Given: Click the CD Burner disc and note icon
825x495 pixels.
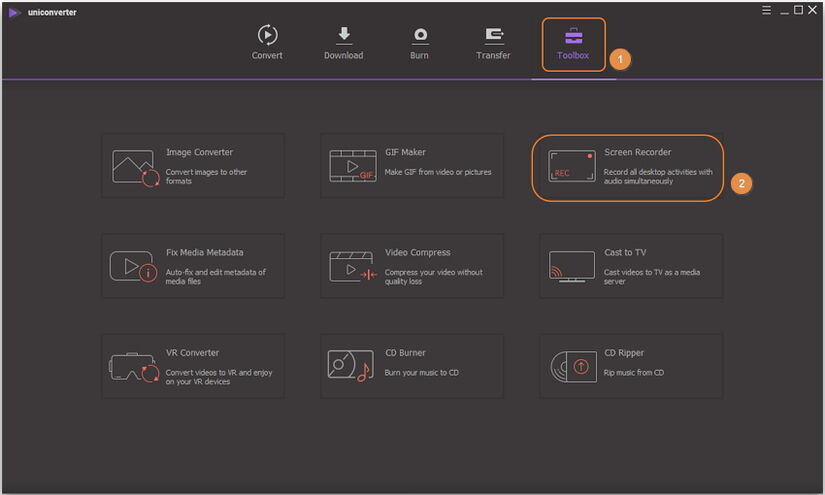Looking at the screenshot, I should point(349,366).
